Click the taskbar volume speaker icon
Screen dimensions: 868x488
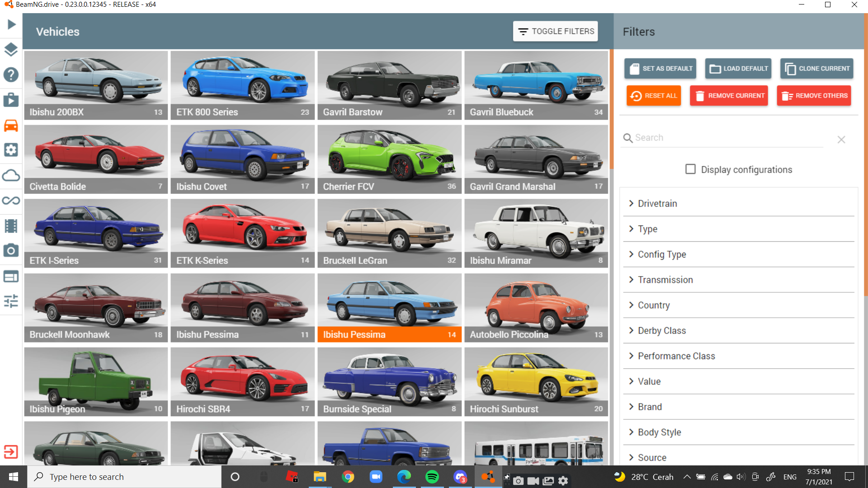[x=741, y=477]
